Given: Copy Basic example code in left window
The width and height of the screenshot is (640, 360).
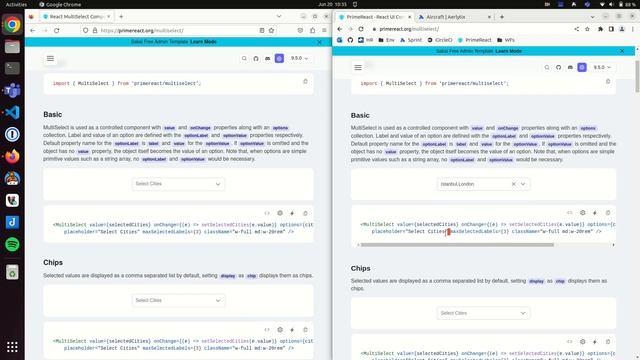Looking at the screenshot, I should [305, 213].
